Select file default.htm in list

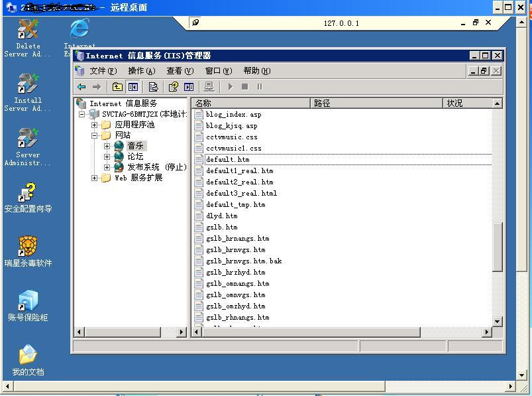tap(228, 160)
